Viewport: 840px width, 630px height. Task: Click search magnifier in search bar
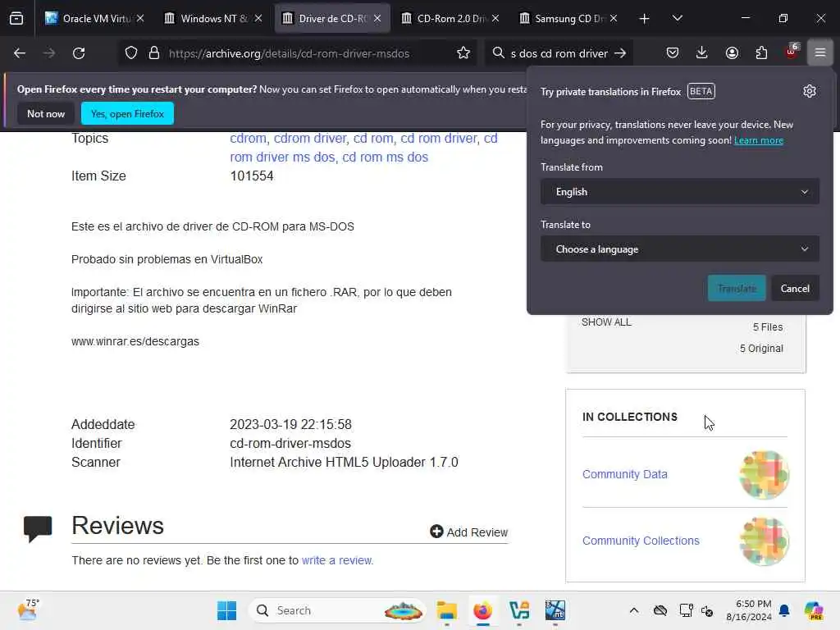point(498,53)
